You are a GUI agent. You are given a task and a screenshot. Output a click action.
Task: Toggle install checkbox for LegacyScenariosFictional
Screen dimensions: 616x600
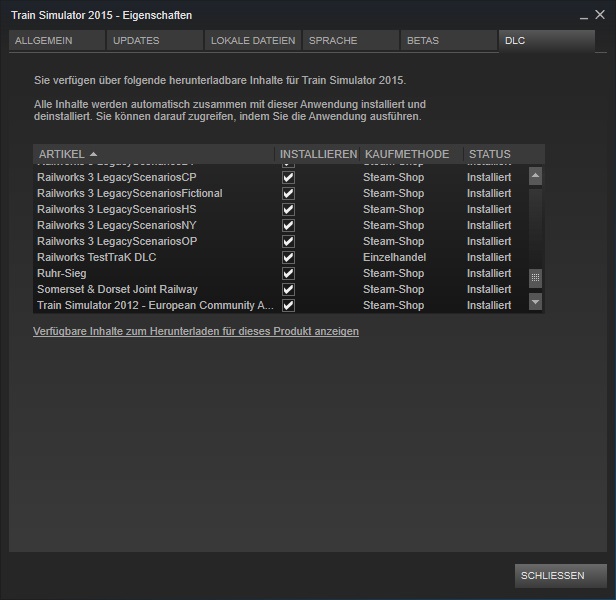(288, 194)
